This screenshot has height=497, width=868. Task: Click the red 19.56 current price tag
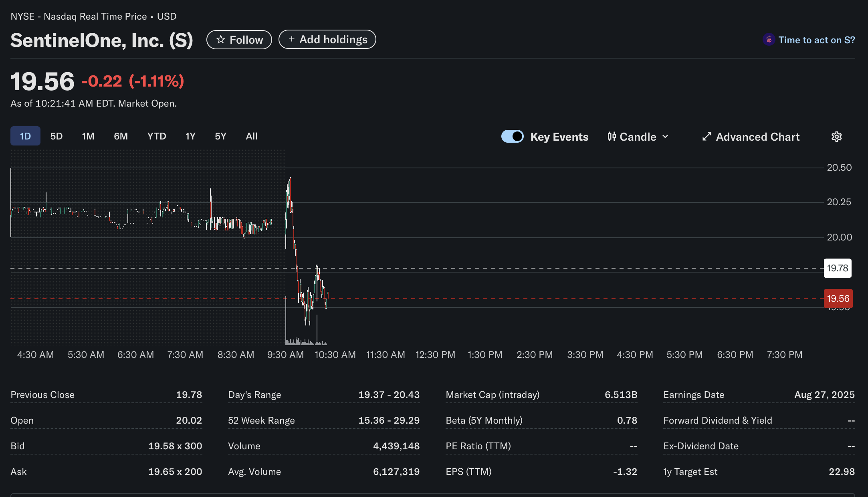pos(838,299)
